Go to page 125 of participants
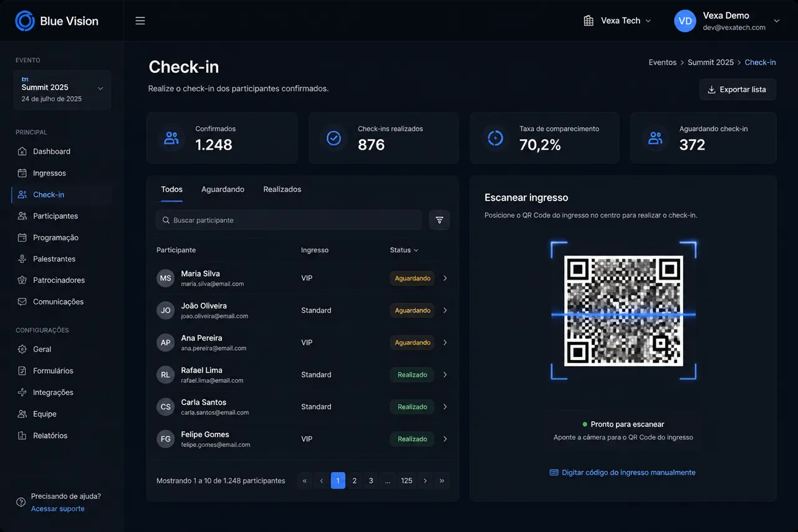Viewport: 798px width, 532px height. click(x=406, y=481)
